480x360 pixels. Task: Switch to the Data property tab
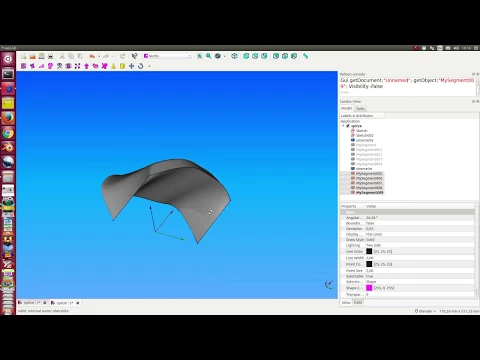pyautogui.click(x=358, y=302)
